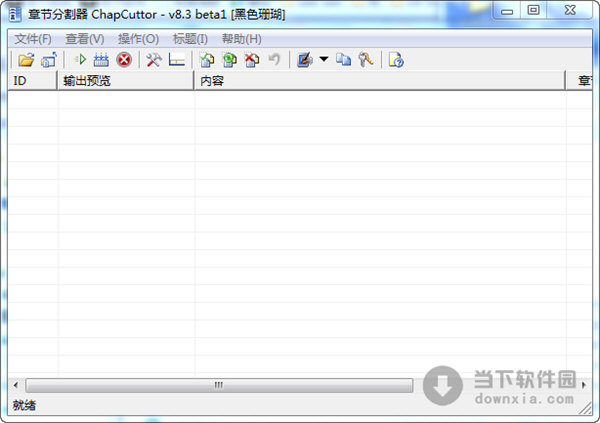This screenshot has height=423, width=600.
Task: Open the 文件(F) menu
Action: (x=33, y=39)
